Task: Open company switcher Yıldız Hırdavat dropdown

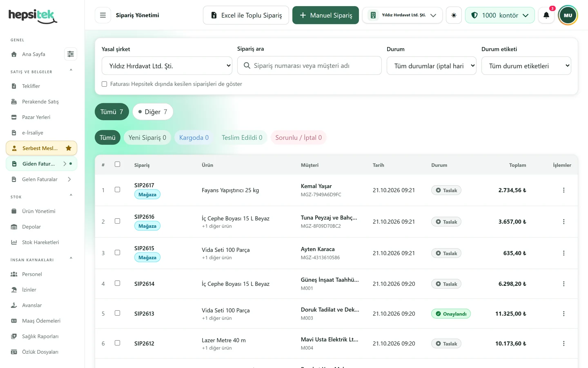Action: coord(402,15)
